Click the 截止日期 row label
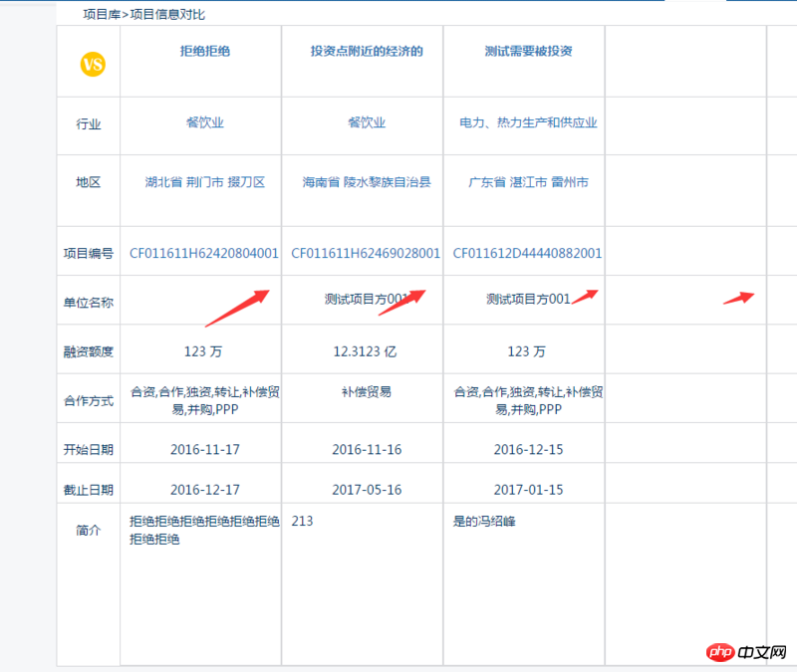This screenshot has height=672, width=797. click(89, 490)
